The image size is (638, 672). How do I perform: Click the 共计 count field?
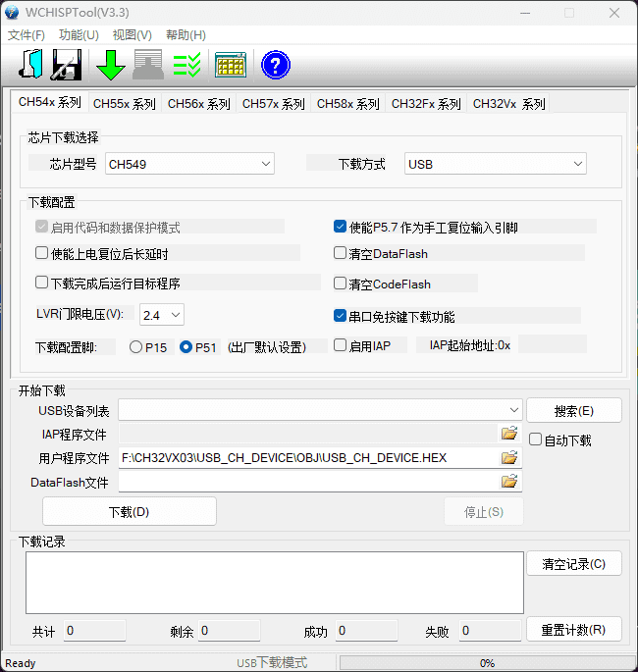point(95,631)
